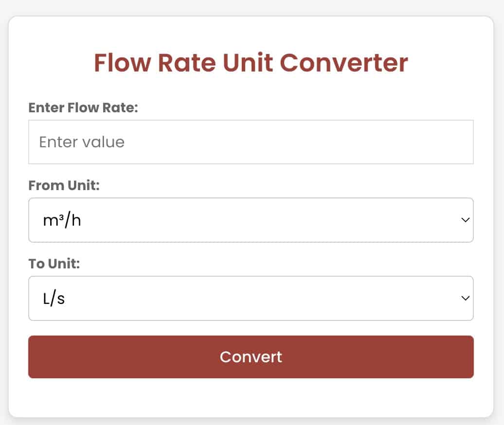
Task: Select the m³/h value in From Unit
Action: (x=61, y=220)
